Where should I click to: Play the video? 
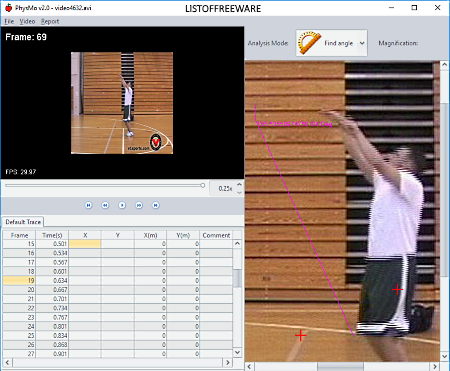point(122,205)
